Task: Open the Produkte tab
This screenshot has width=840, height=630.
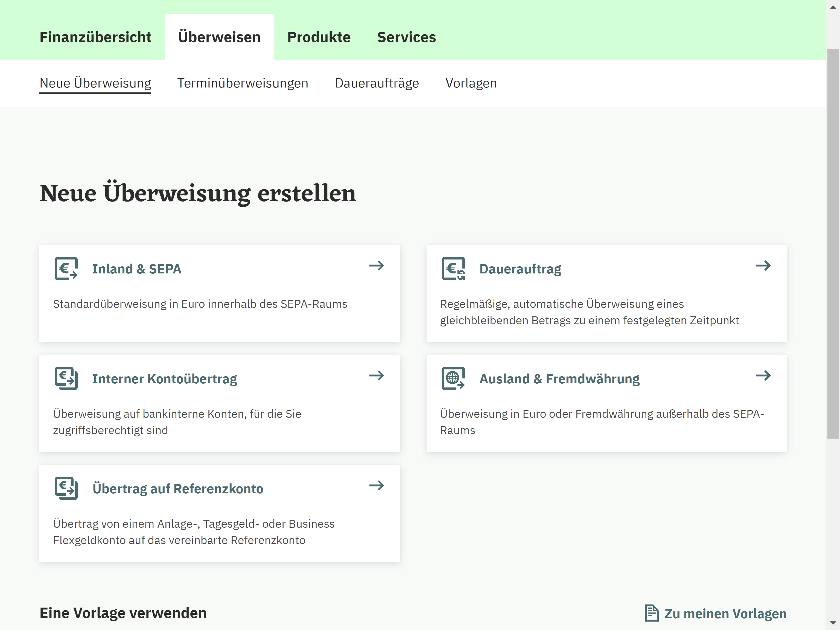Action: tap(319, 37)
